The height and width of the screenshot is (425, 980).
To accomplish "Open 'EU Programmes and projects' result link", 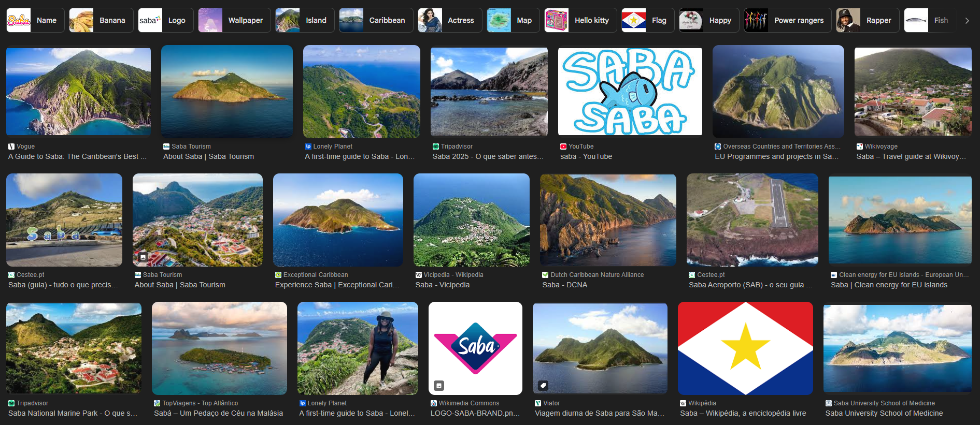I will pos(776,156).
